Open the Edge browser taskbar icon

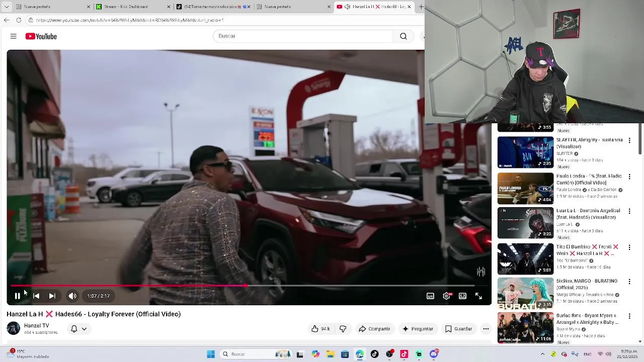click(x=360, y=354)
